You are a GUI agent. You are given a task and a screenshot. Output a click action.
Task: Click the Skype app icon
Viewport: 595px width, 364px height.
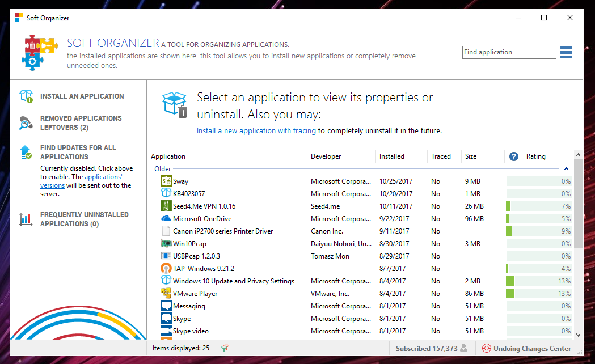(166, 318)
